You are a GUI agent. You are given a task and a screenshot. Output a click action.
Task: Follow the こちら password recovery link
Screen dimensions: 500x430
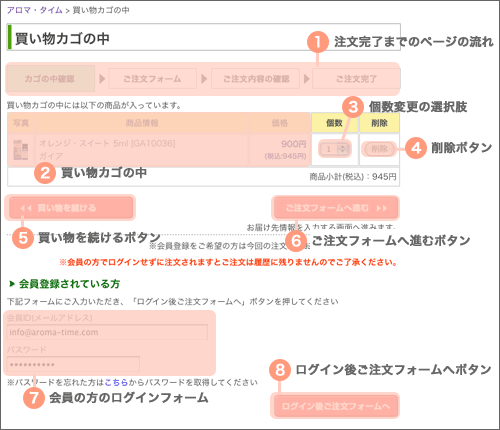pos(116,382)
